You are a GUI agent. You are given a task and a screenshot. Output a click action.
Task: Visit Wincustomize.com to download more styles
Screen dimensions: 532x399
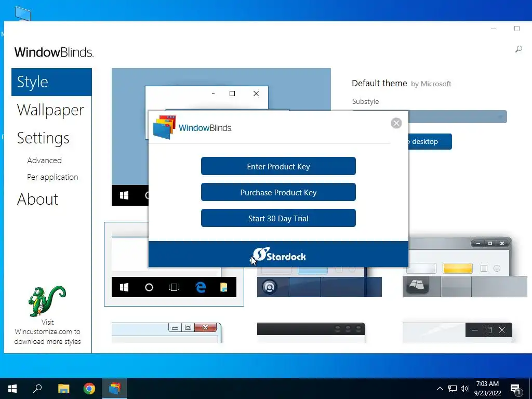coord(47,332)
